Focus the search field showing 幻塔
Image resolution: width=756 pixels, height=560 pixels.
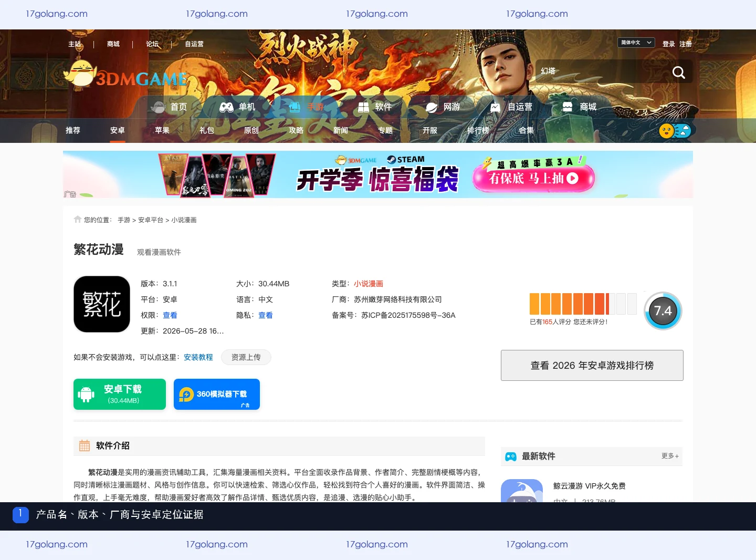tap(601, 71)
